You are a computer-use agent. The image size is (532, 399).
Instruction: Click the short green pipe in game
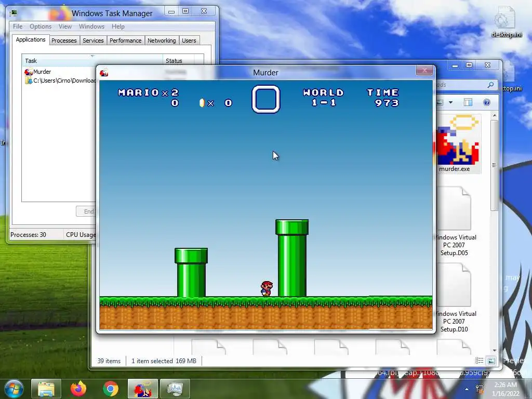pyautogui.click(x=191, y=272)
